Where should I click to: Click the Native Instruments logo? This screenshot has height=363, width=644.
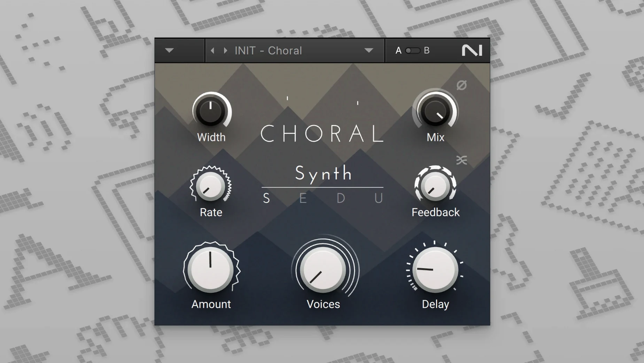click(x=472, y=51)
